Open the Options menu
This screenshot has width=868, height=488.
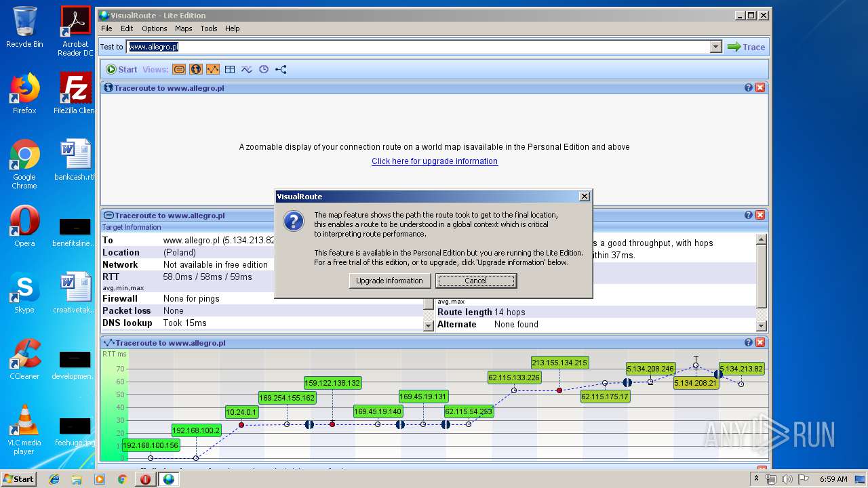[155, 28]
